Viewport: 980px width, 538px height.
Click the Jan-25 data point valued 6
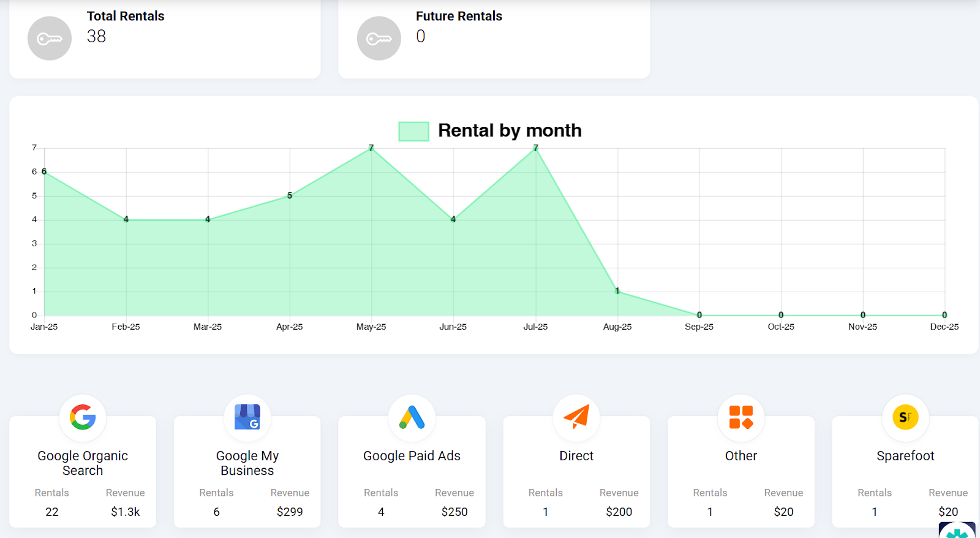[x=44, y=172]
